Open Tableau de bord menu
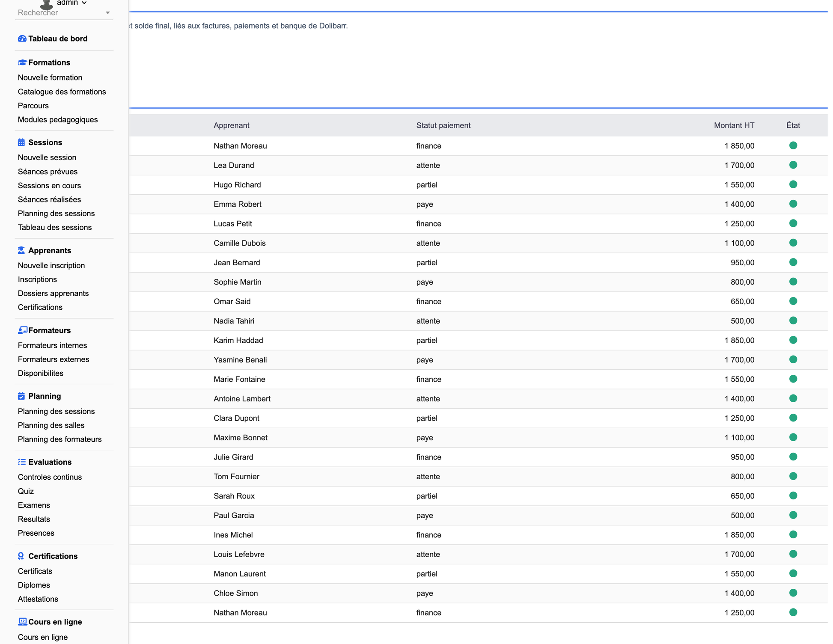833x644 pixels. (58, 39)
